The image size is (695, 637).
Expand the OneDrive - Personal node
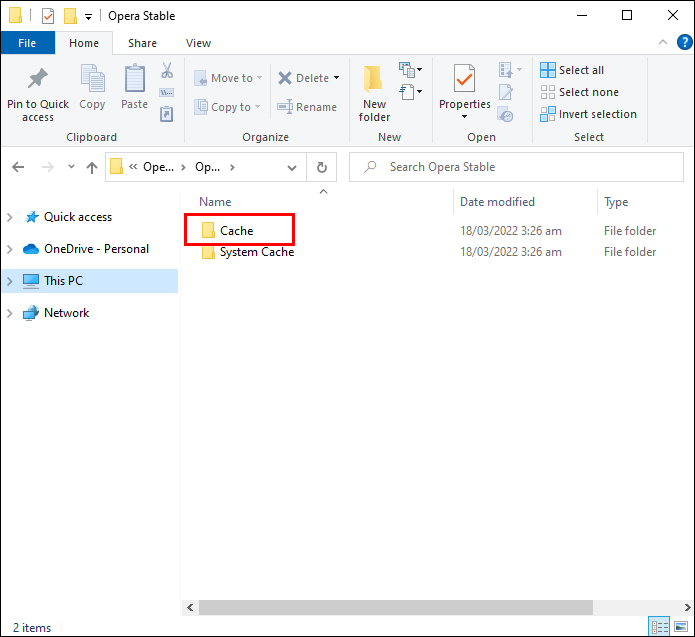point(10,249)
